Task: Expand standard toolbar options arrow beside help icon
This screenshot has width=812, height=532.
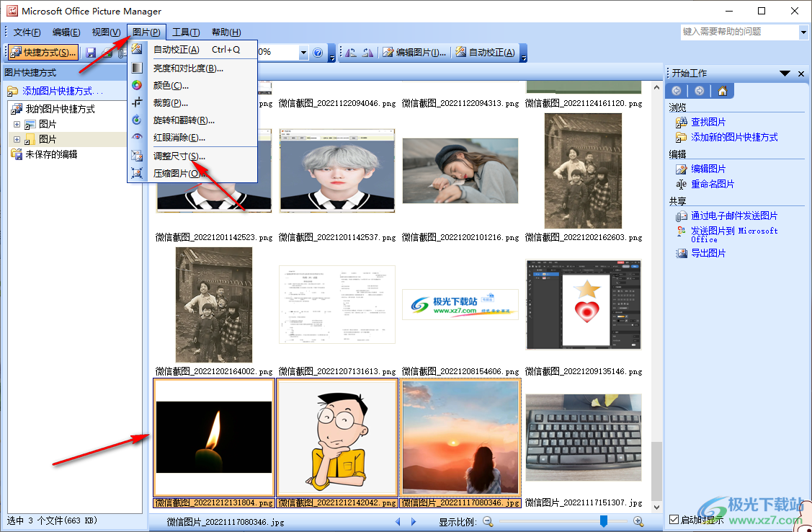Action: coord(331,53)
